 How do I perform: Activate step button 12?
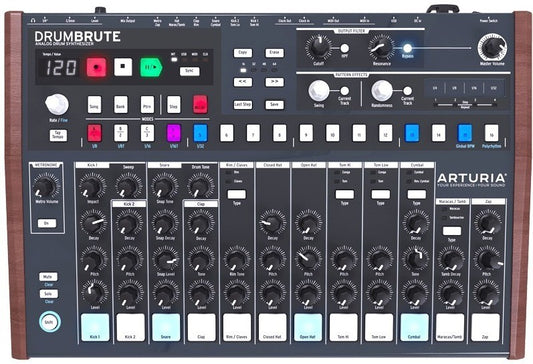point(385,133)
